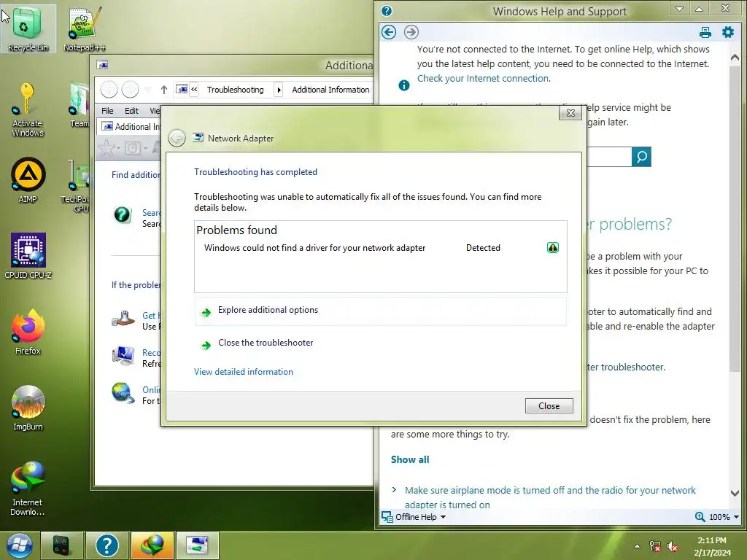Click the back arrow in Help and Support

[389, 32]
